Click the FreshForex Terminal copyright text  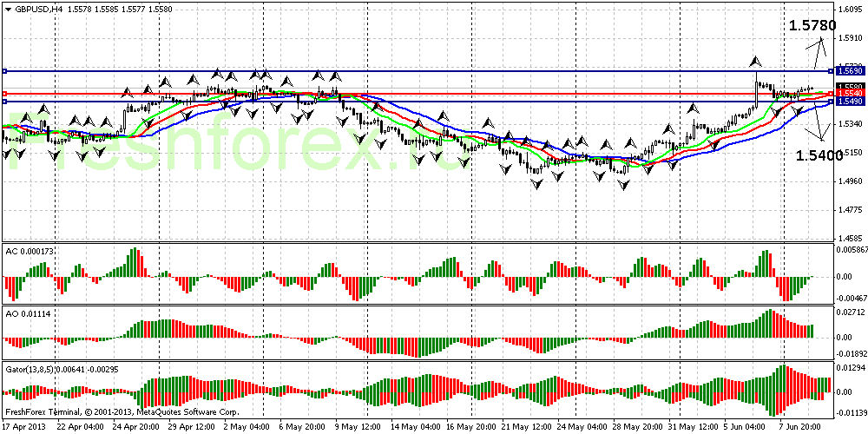click(x=122, y=411)
